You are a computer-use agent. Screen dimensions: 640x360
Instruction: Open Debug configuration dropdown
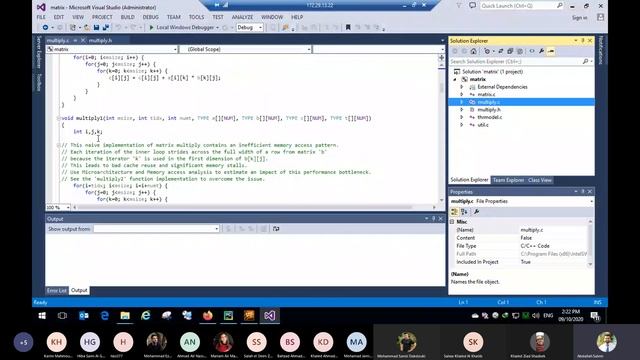[x=249, y=27]
